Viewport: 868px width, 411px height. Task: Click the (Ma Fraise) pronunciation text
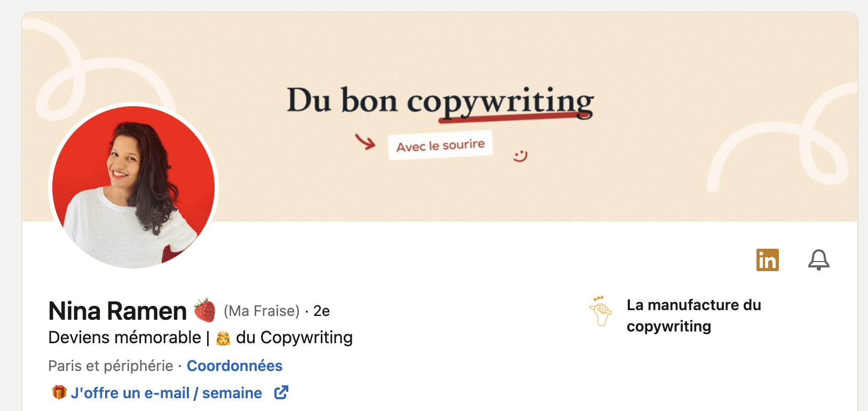pyautogui.click(x=262, y=311)
